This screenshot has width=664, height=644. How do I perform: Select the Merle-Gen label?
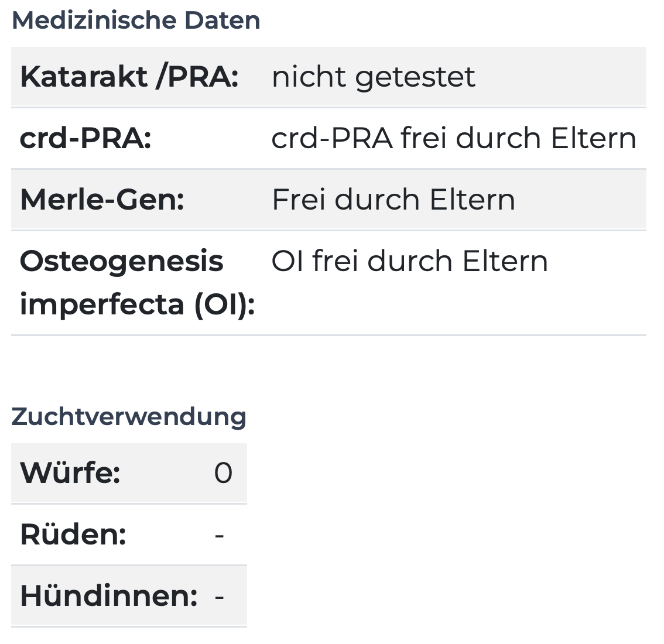coord(102,200)
